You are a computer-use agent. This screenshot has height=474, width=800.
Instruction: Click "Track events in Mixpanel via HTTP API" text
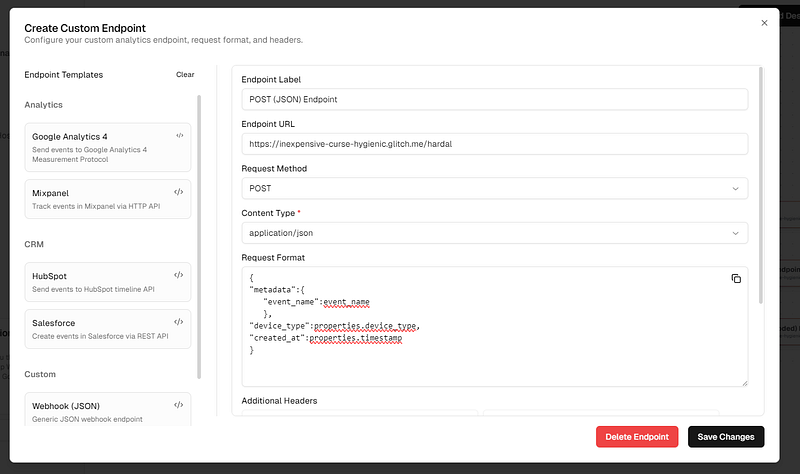tap(96, 206)
